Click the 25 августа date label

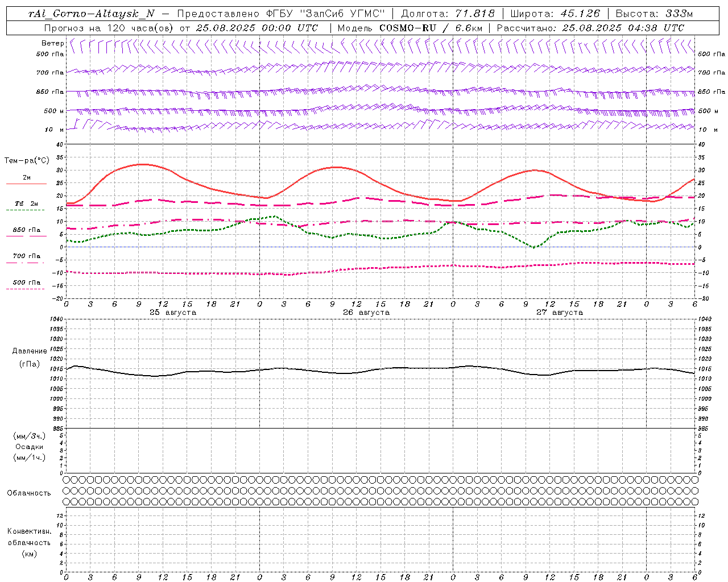(173, 313)
